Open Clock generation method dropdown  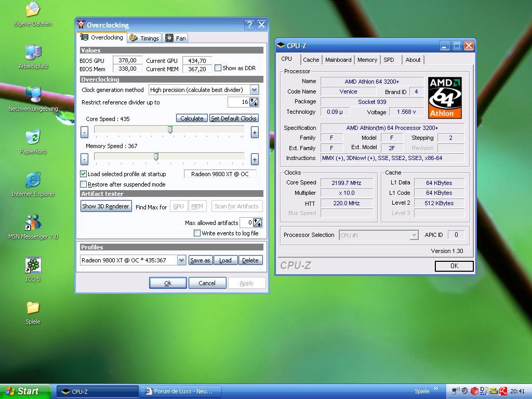point(254,89)
